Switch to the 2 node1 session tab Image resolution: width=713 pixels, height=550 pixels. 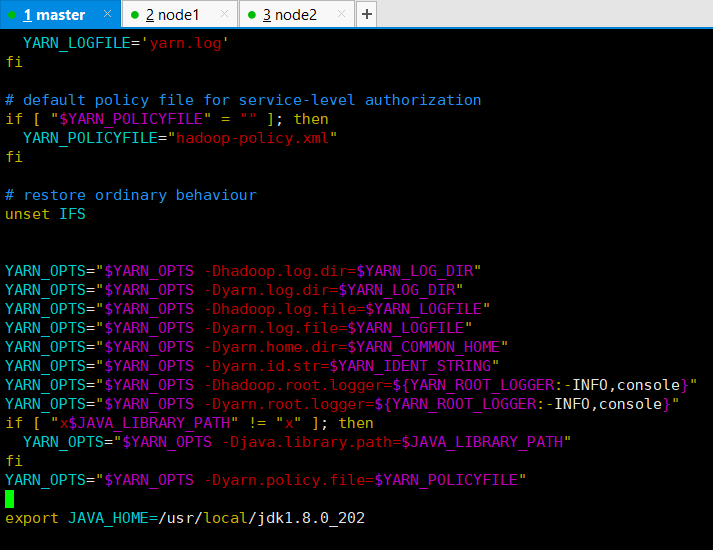[x=179, y=15]
